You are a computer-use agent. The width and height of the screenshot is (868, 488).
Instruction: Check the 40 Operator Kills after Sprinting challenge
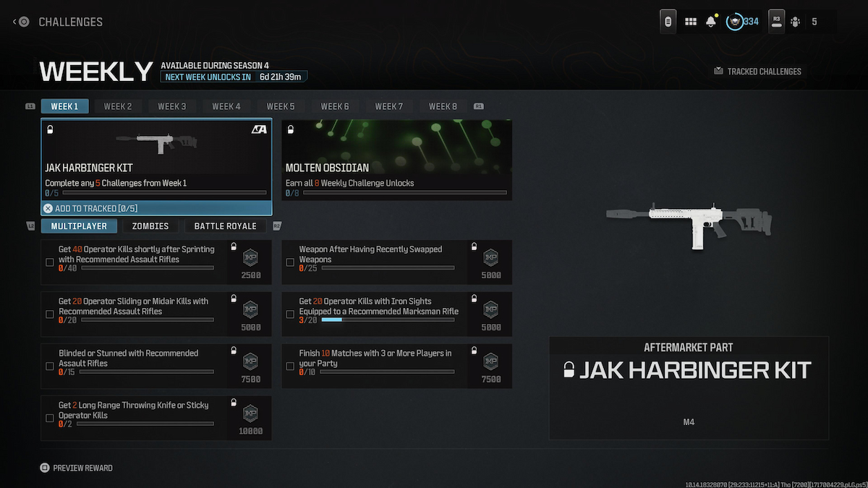point(50,262)
